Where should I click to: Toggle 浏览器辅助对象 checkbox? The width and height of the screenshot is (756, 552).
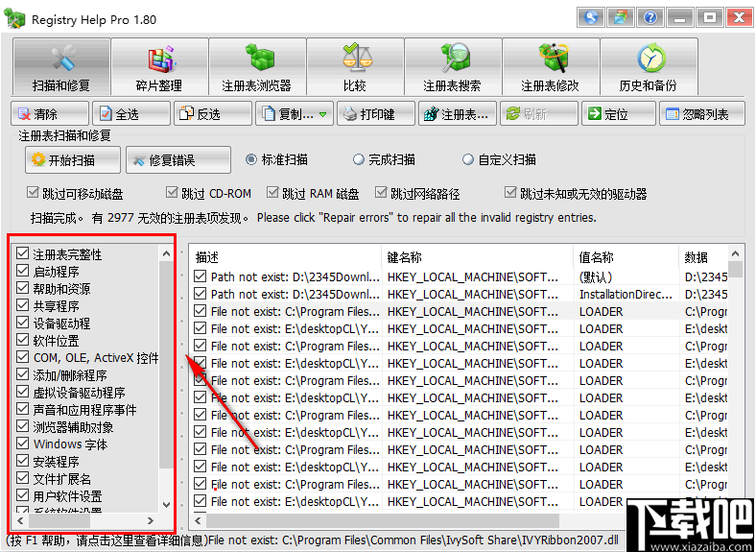23,426
